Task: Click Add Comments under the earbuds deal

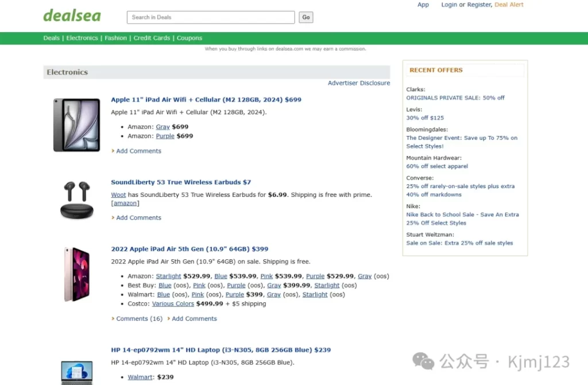Action: point(138,217)
